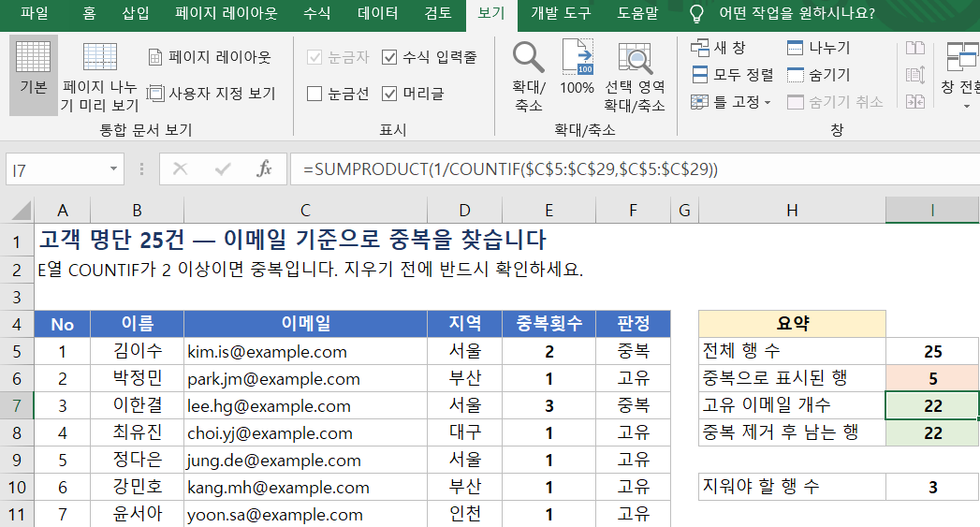Zoom to 선택 영역 확대/축소
The image size is (980, 527).
pos(635,76)
